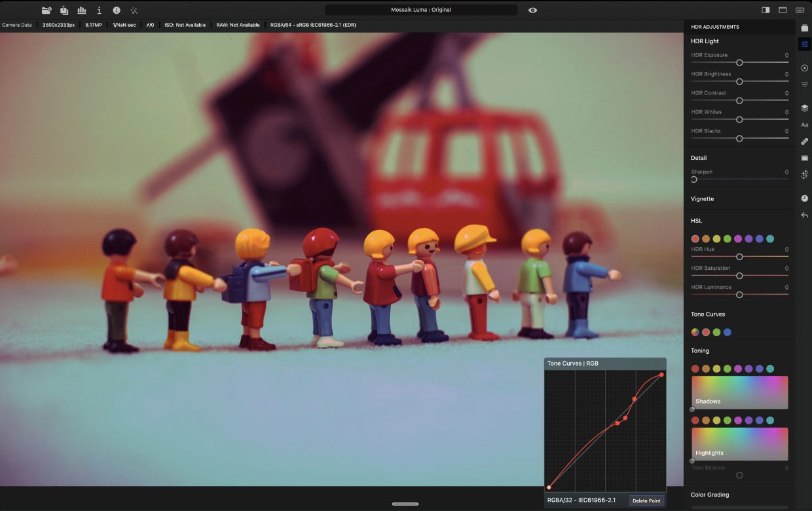Screen dimensions: 812x511
Task: Click the HDR Saturation slider handle
Action: 739,276
